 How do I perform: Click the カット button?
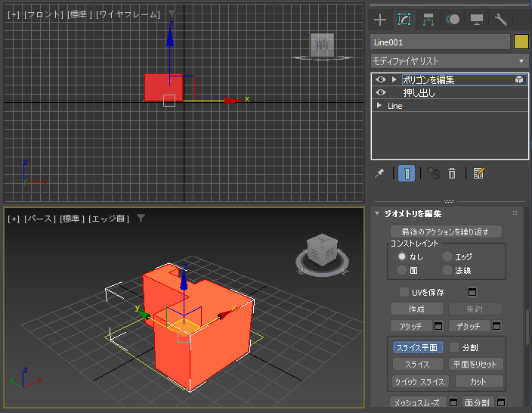479,381
